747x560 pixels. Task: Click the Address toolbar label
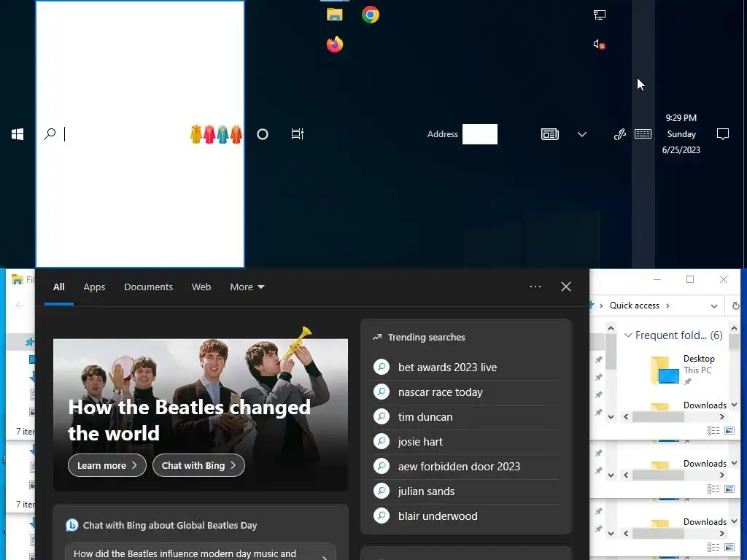[x=442, y=134]
